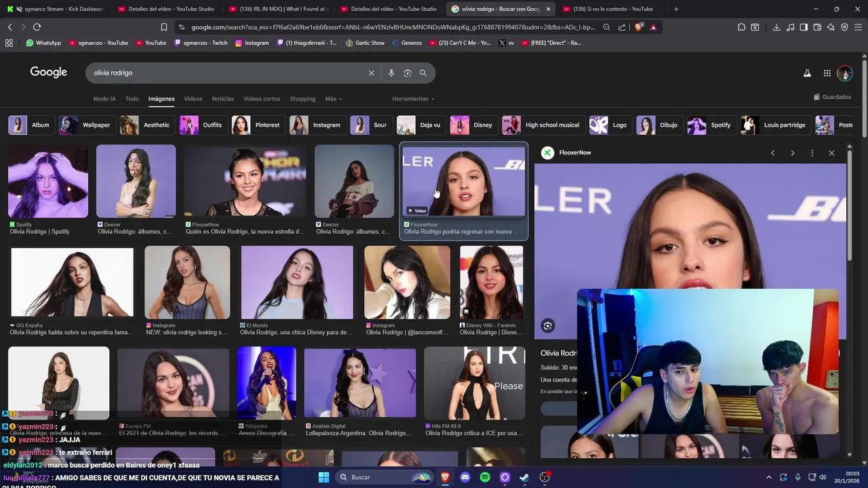Viewport: 868px width, 488px height.
Task: Bookmark this page in the address bar
Action: (x=164, y=27)
